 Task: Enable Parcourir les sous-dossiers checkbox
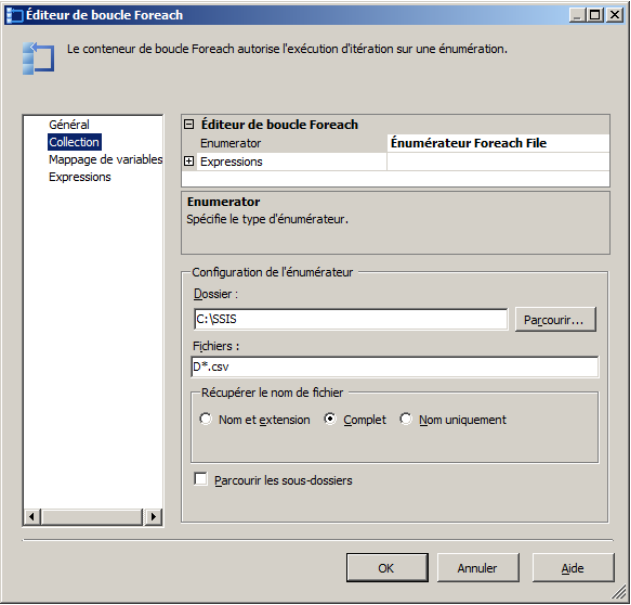[201, 480]
